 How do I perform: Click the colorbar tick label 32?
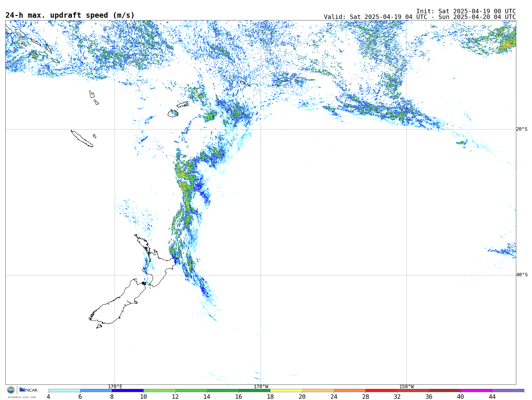pyautogui.click(x=397, y=397)
